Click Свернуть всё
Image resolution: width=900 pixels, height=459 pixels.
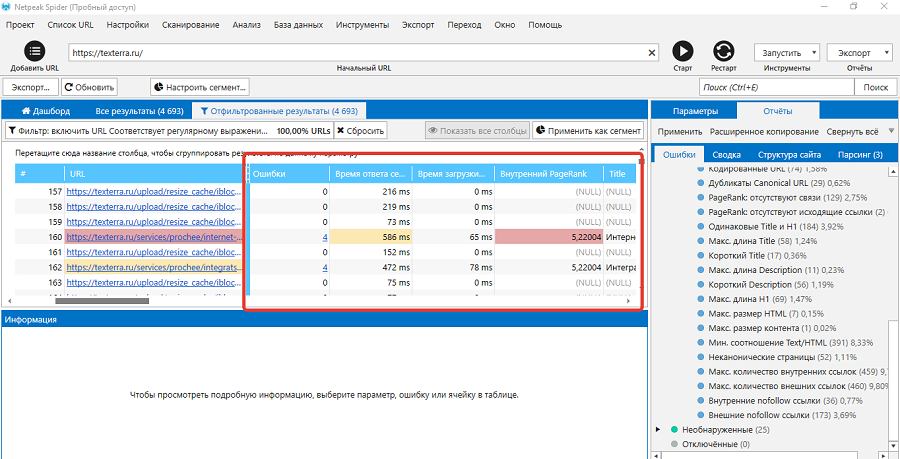tap(852, 131)
